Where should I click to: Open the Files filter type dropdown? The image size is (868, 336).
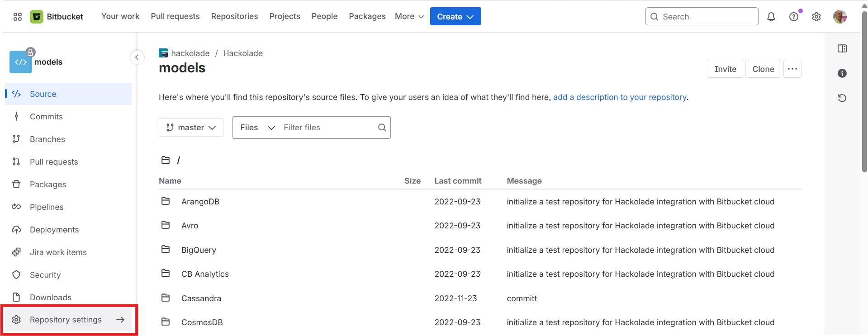tap(257, 128)
